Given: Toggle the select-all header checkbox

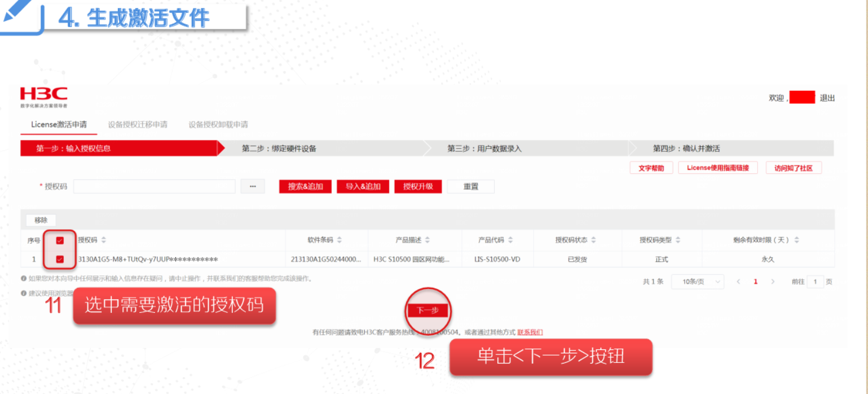Looking at the screenshot, I should click(60, 240).
